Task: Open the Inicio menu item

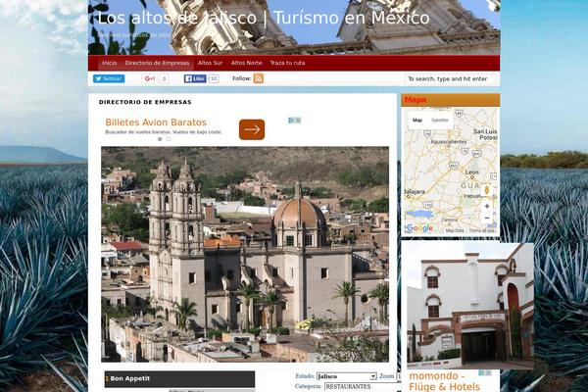Action: click(110, 63)
